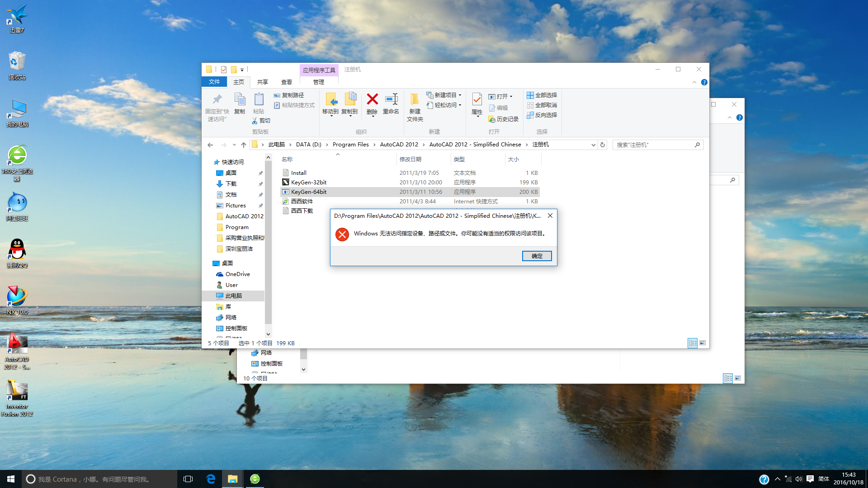The height and width of the screenshot is (488, 868).
Task: Select the Recycle Bin (回收站) desktop icon
Action: coord(17,65)
